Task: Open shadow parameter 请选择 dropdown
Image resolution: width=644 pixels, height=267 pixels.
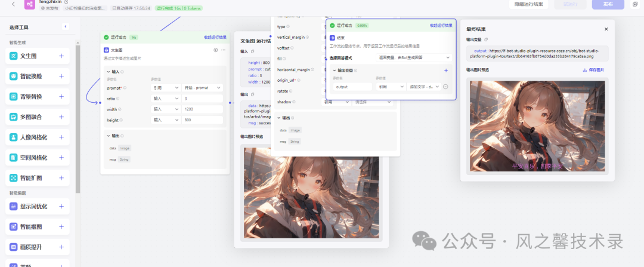Action: (x=372, y=102)
